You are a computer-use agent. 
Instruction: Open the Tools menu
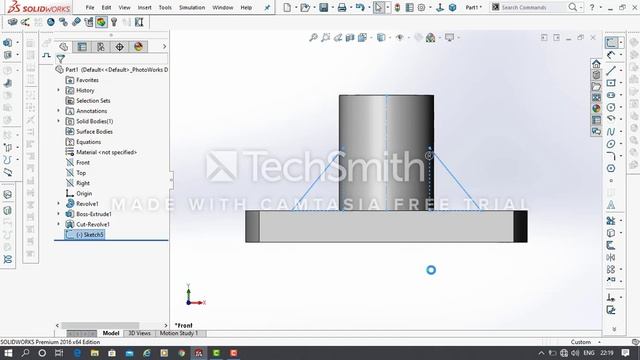click(x=165, y=7)
